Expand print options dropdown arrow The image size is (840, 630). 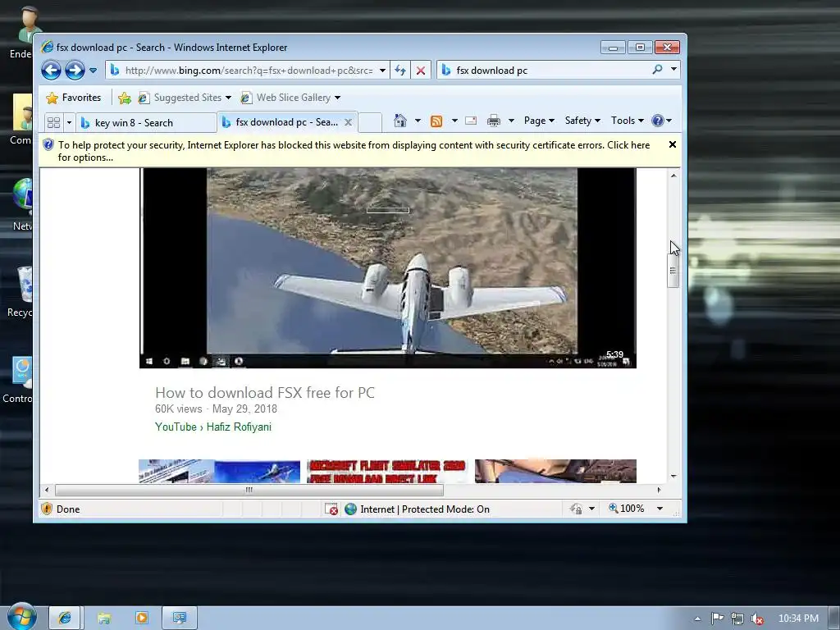pyautogui.click(x=511, y=121)
